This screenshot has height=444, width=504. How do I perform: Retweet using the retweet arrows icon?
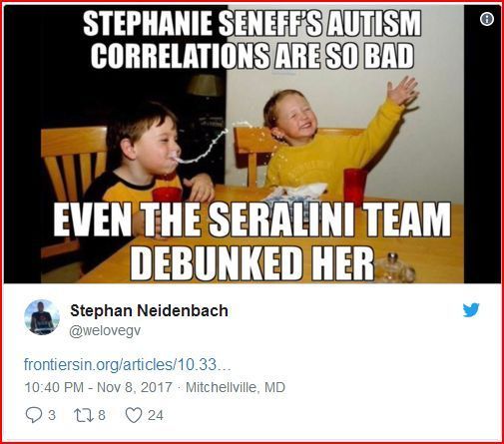(82, 415)
